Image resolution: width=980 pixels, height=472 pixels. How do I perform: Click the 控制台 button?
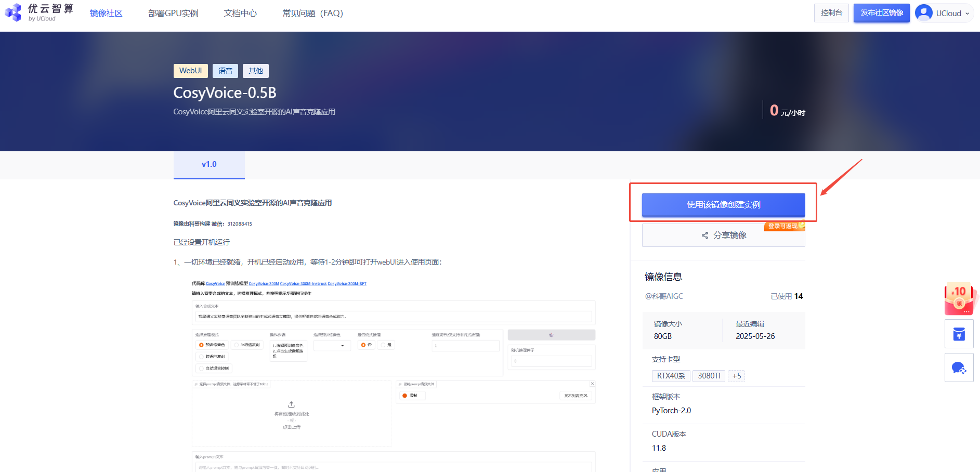tap(831, 13)
